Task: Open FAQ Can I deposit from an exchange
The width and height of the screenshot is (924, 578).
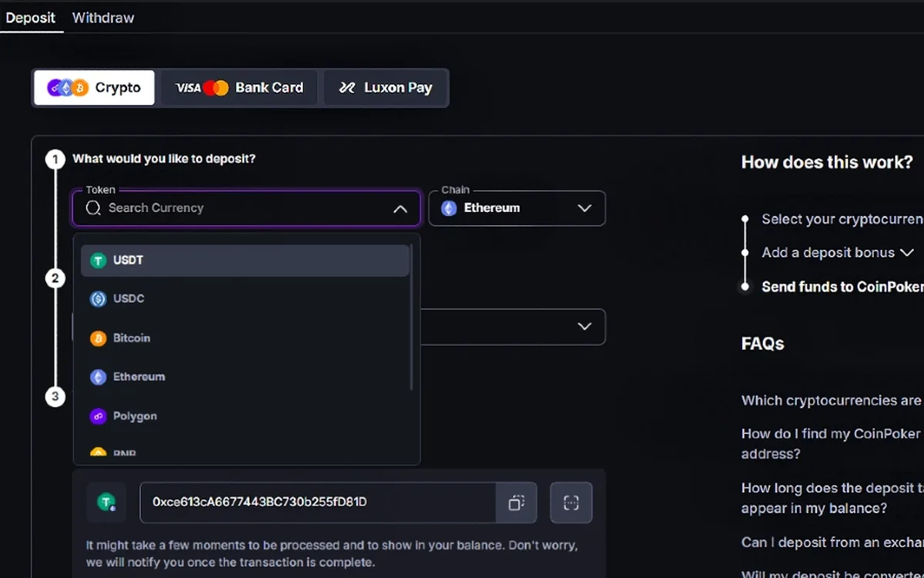Action: 832,543
